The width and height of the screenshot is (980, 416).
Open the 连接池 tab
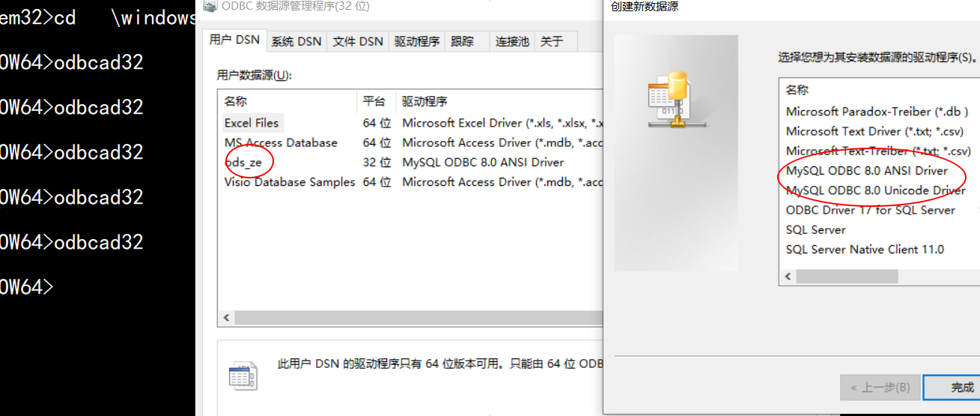click(x=512, y=42)
